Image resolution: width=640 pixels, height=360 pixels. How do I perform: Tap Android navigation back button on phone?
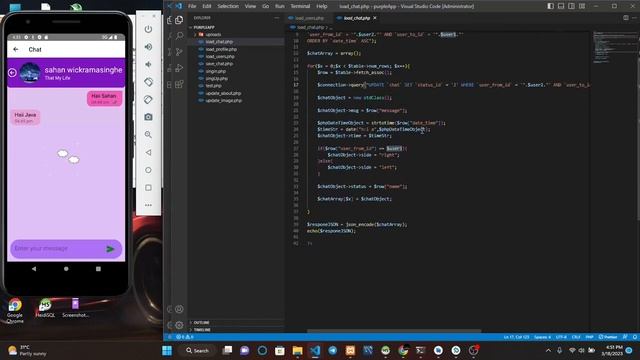(34, 269)
